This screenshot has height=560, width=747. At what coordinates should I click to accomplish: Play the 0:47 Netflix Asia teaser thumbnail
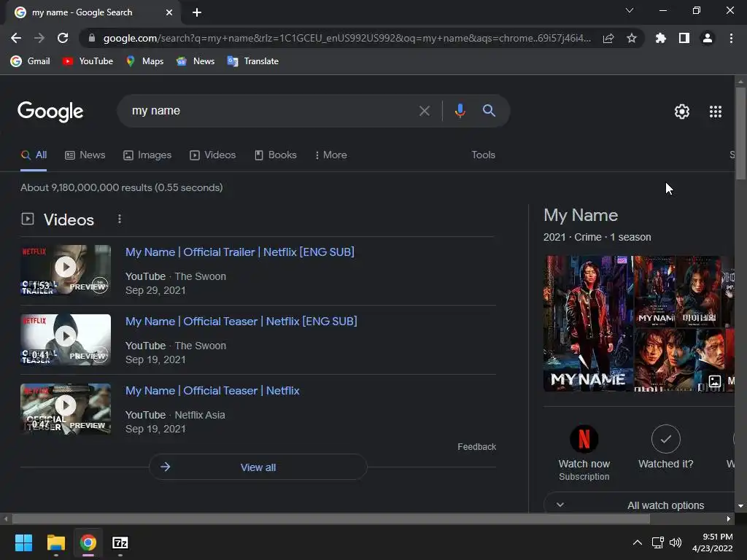tap(66, 408)
